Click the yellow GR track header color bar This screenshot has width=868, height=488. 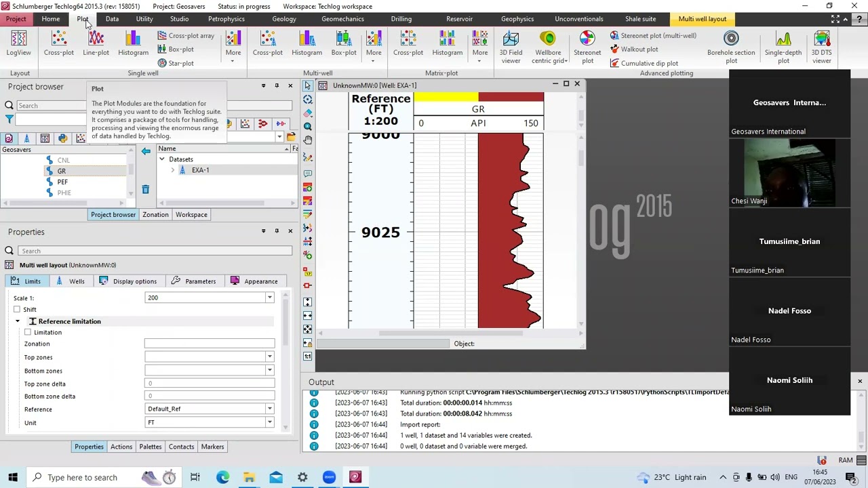click(446, 97)
